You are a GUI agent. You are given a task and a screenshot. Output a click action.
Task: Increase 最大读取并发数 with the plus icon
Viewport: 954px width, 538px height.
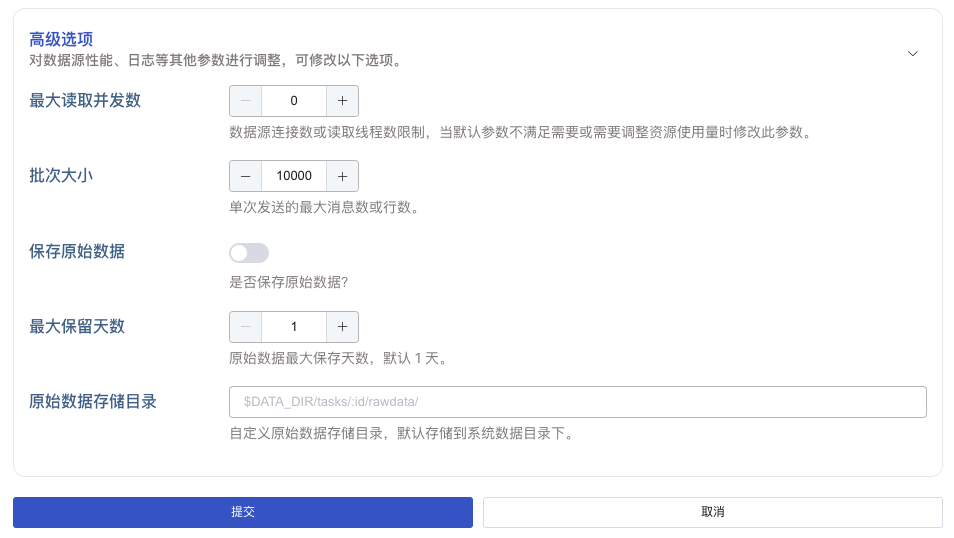click(342, 101)
